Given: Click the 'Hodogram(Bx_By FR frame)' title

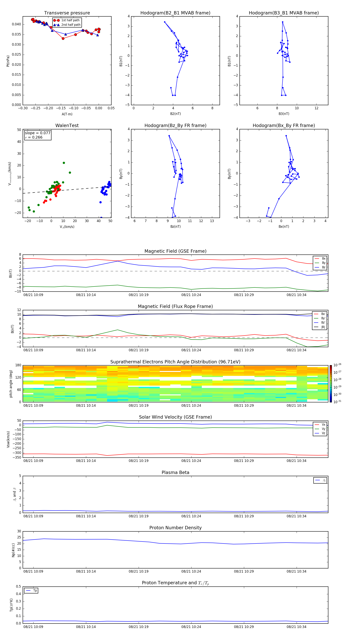Looking at the screenshot, I should 284,125.
